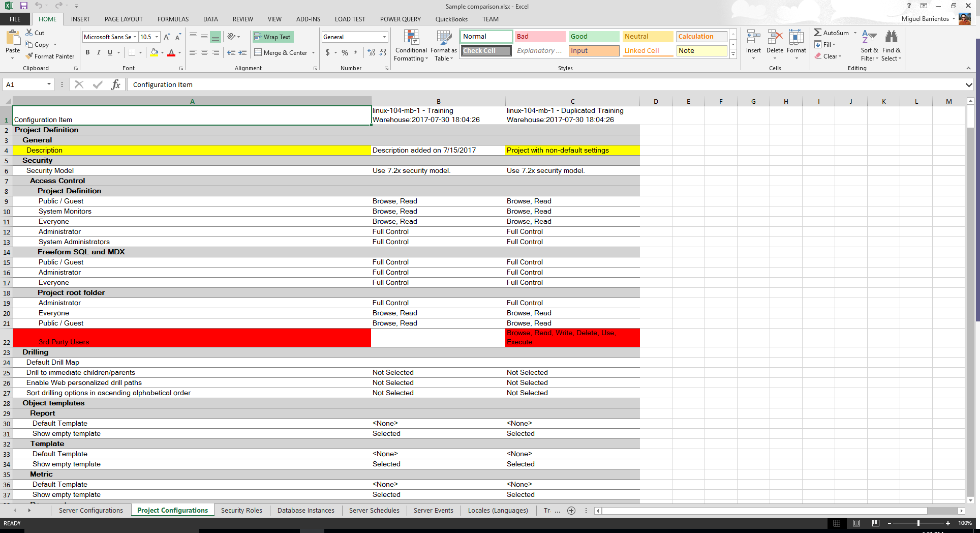Open the FORMULAS ribbon tab

click(173, 19)
